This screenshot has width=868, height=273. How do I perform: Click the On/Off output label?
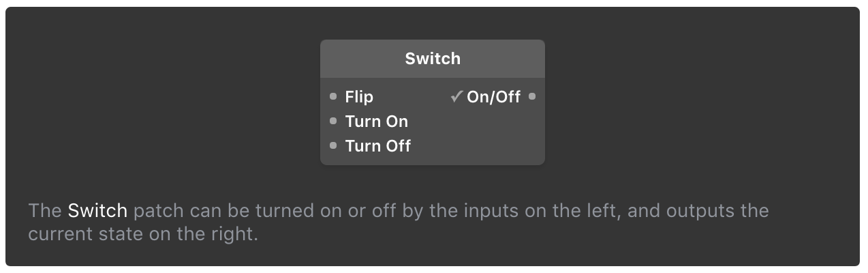pos(493,97)
